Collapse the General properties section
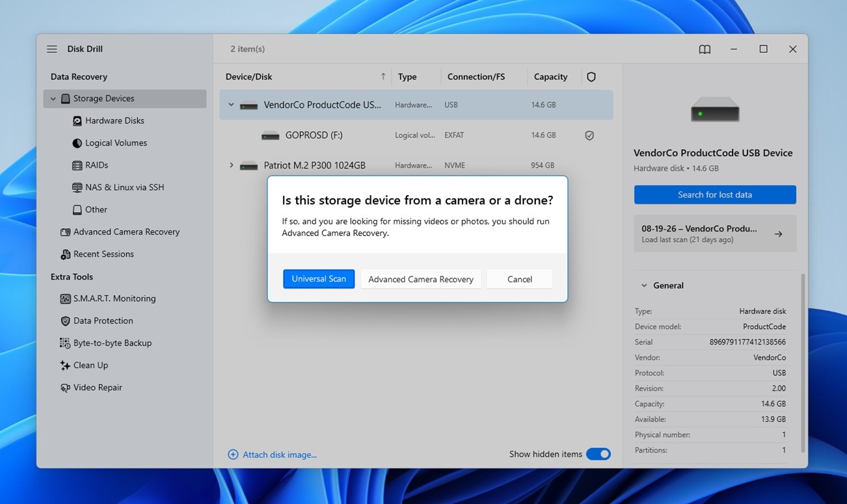 click(x=644, y=285)
